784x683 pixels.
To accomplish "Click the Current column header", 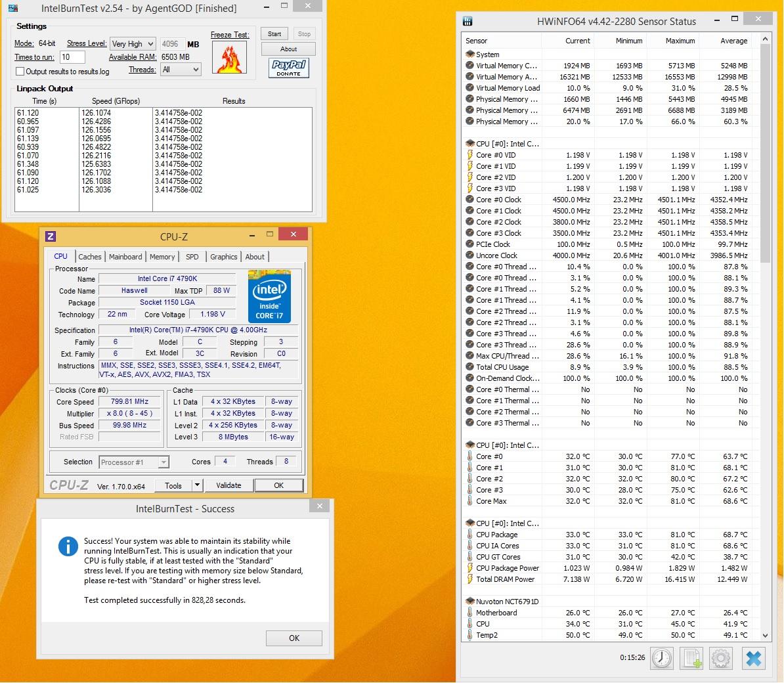I will pyautogui.click(x=567, y=41).
